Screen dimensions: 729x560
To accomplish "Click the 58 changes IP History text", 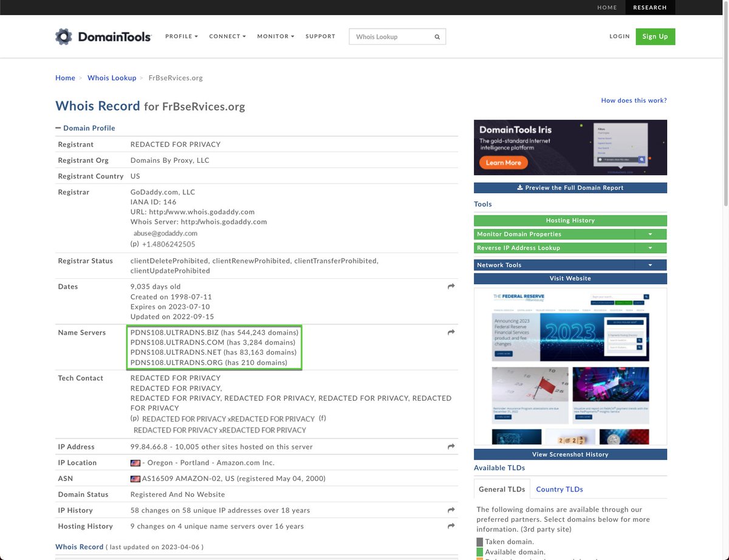I will [x=220, y=510].
